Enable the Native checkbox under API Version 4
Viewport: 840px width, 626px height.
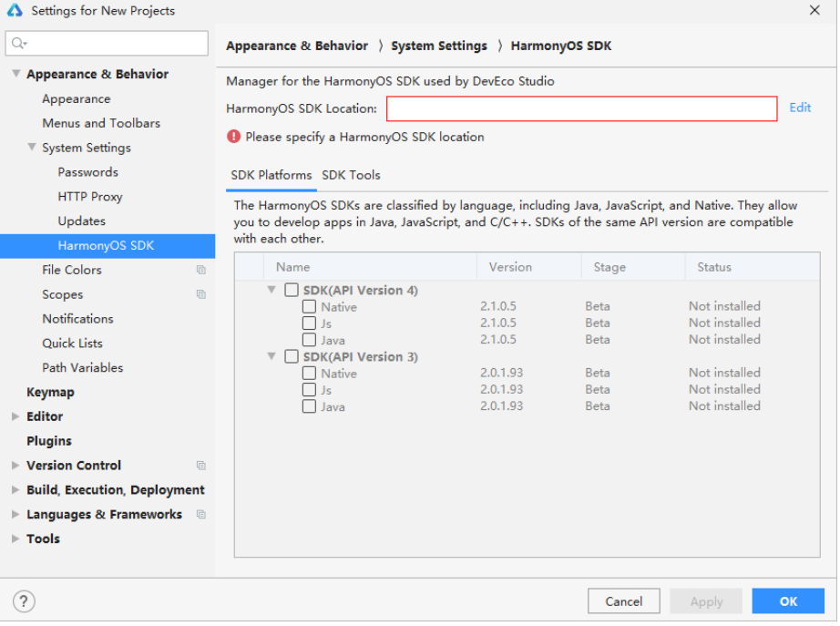pyautogui.click(x=310, y=307)
